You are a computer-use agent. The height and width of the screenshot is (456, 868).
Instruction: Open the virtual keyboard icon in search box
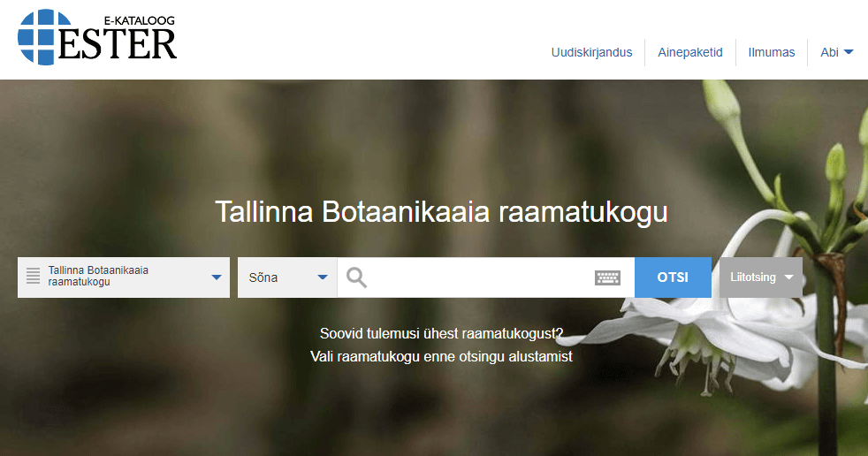607,277
